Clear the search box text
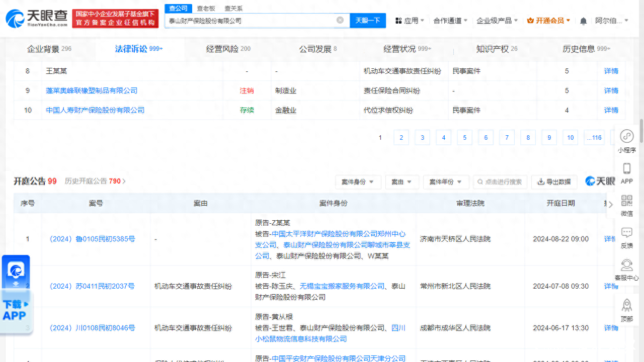Viewport: 644px width, 362px height. [x=340, y=20]
